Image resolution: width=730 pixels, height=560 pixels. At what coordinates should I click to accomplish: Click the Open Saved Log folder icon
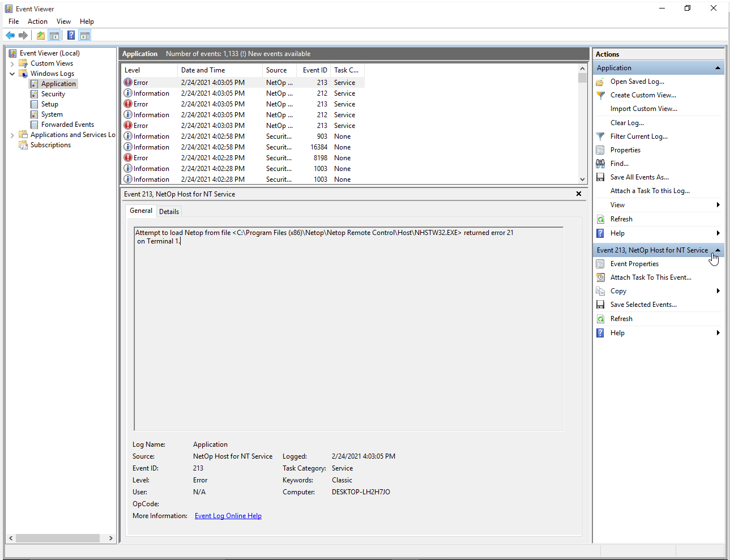click(600, 82)
